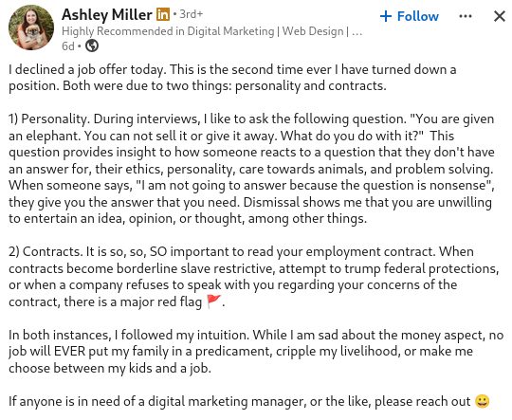Click the 3rd+ connection degree label
The width and height of the screenshot is (512, 420).
tap(191, 14)
